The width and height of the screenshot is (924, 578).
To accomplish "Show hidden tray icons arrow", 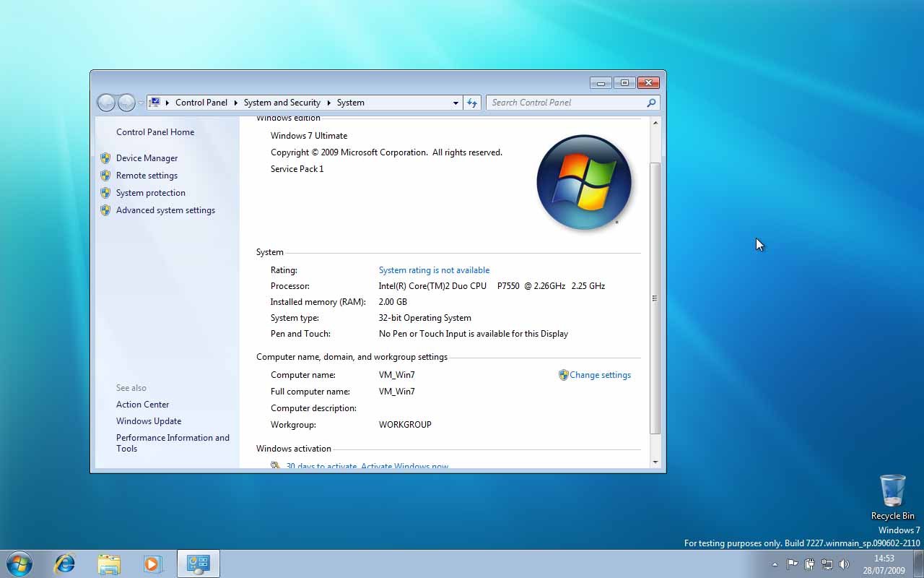I will [x=775, y=564].
